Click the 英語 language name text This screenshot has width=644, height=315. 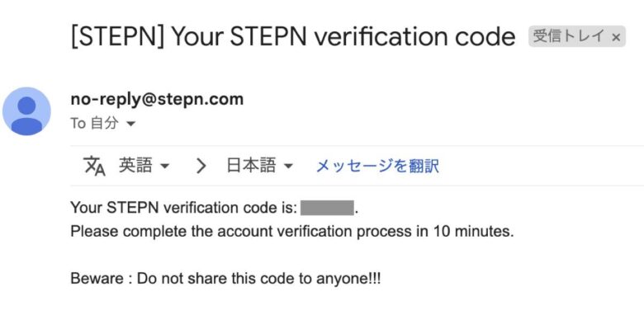(x=135, y=166)
